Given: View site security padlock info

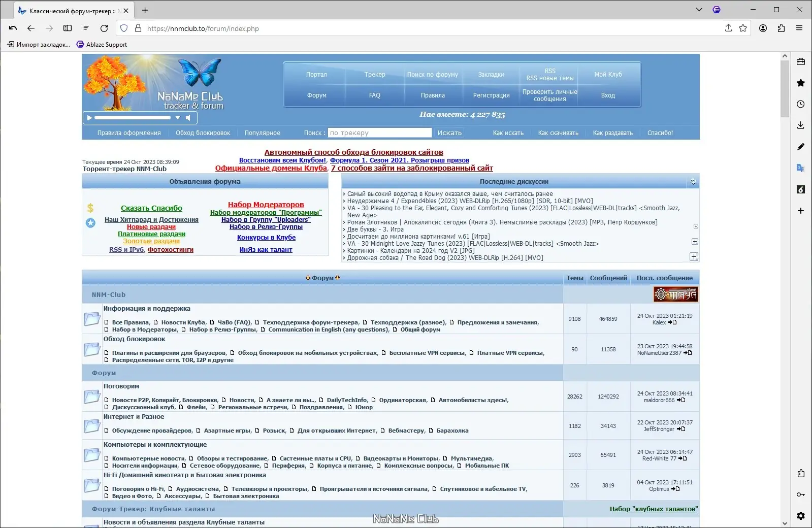Looking at the screenshot, I should pos(138,28).
